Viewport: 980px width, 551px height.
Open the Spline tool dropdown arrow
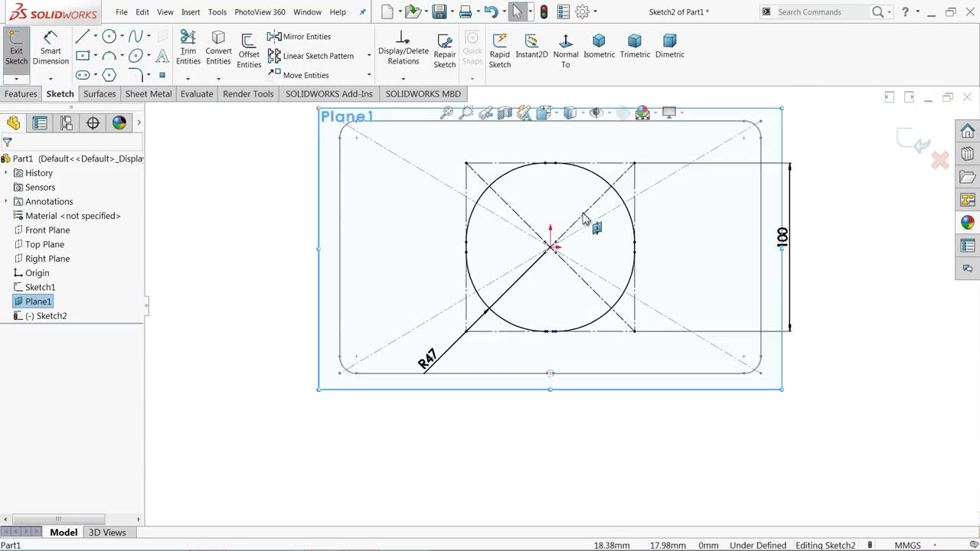coord(149,37)
